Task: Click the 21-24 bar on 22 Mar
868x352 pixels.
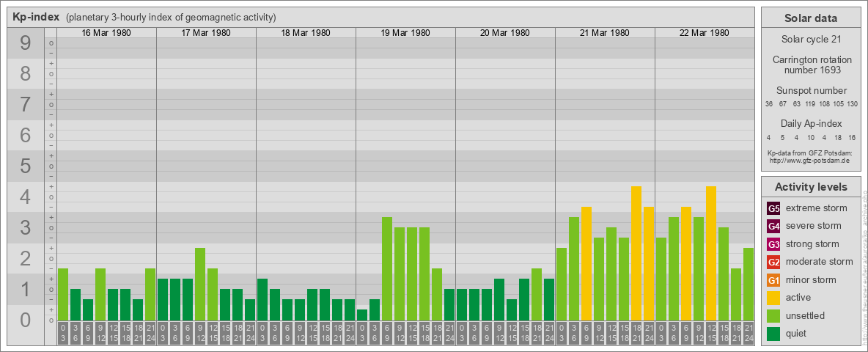Action: pos(749,284)
